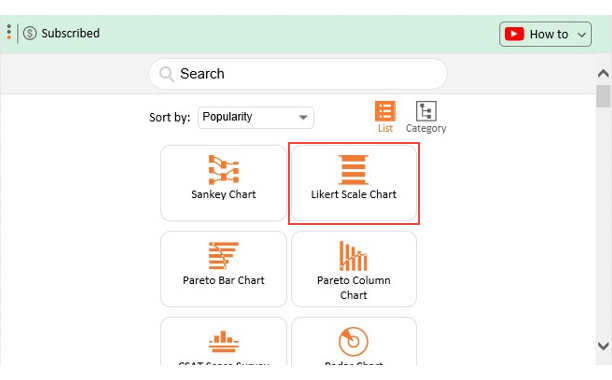Screen dimensions: 612x380
Task: Click the scrollbar up arrow
Action: (603, 73)
